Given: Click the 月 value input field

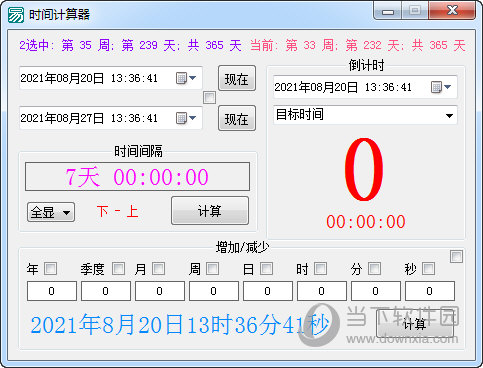Looking at the screenshot, I should pyautogui.click(x=160, y=291).
